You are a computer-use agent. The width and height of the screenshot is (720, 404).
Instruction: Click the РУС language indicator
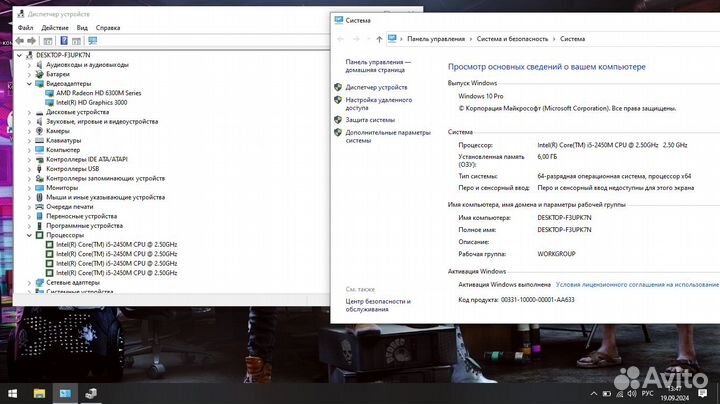[x=647, y=393]
